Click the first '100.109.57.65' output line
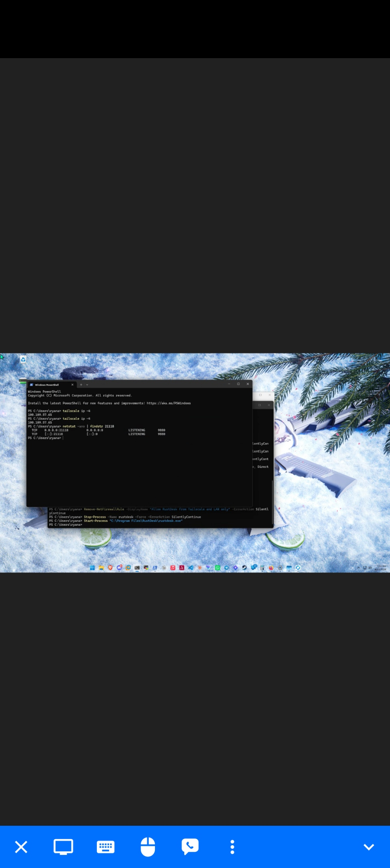The height and width of the screenshot is (868, 390). coord(40,415)
